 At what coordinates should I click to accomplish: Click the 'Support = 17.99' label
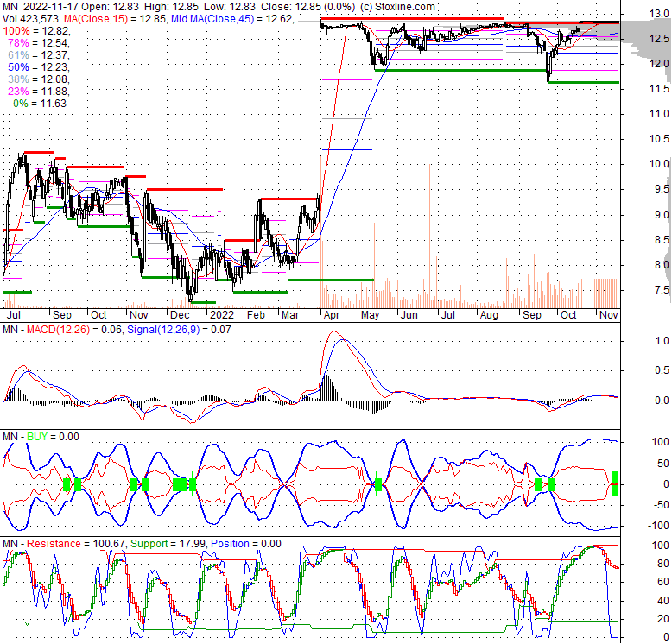coord(169,544)
